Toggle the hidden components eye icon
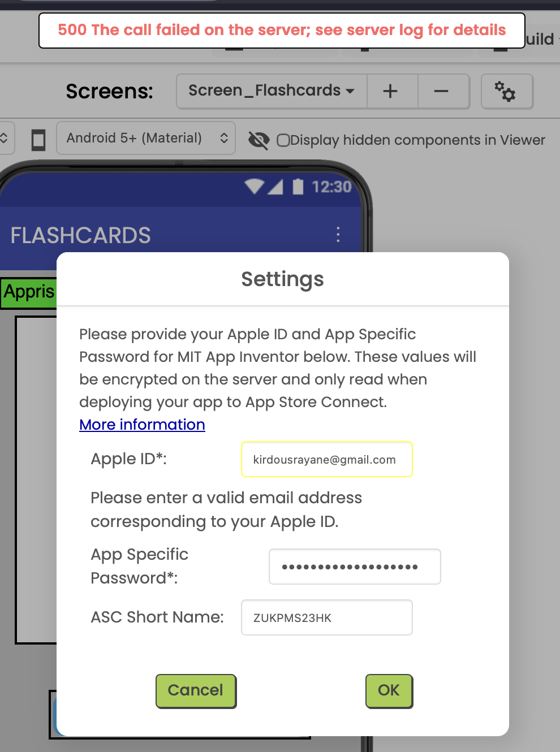 (x=259, y=140)
